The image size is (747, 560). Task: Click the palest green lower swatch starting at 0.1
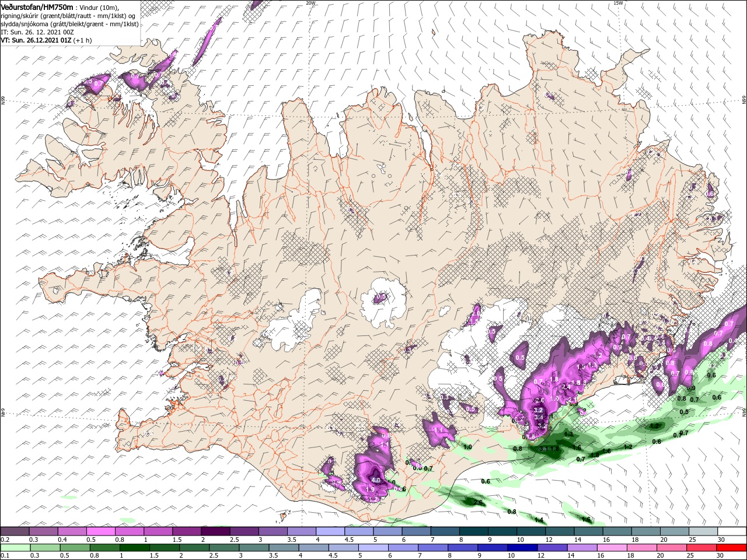pos(15,548)
